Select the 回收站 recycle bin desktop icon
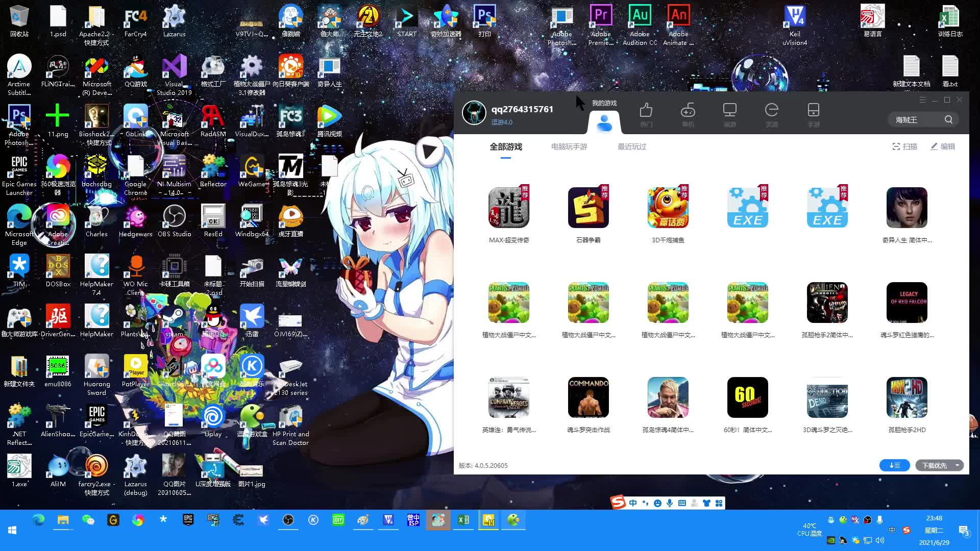980x551 pixels. click(19, 21)
